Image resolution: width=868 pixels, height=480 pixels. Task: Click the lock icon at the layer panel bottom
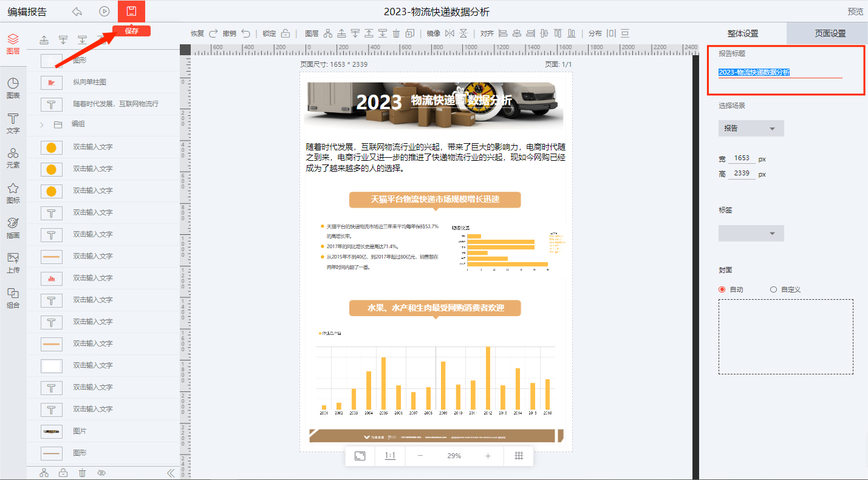[63, 473]
